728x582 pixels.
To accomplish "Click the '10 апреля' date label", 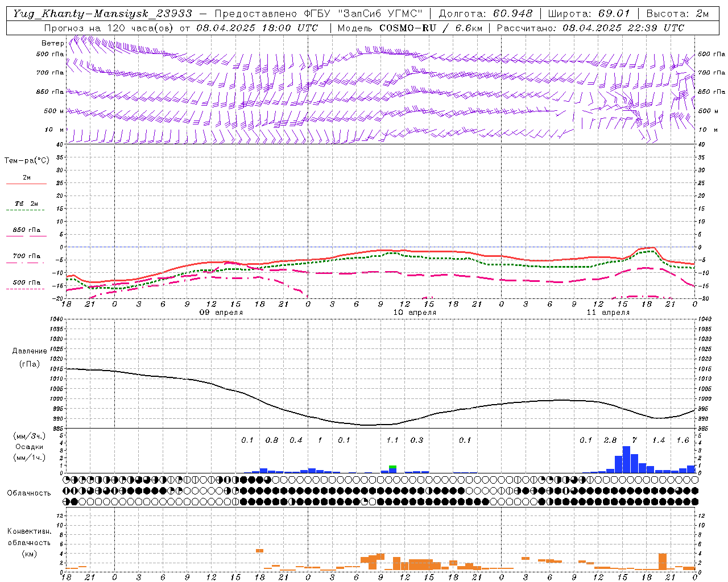I will (x=415, y=313).
